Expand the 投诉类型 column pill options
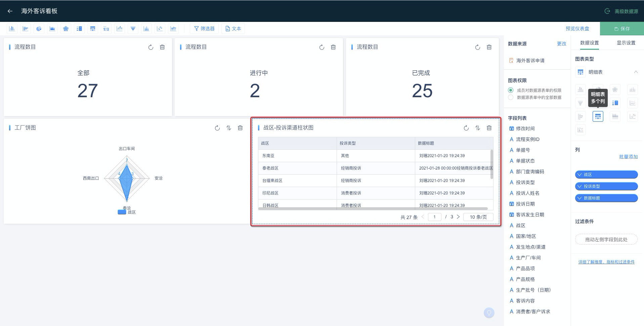Viewport: 644px width, 326px height. click(x=580, y=186)
